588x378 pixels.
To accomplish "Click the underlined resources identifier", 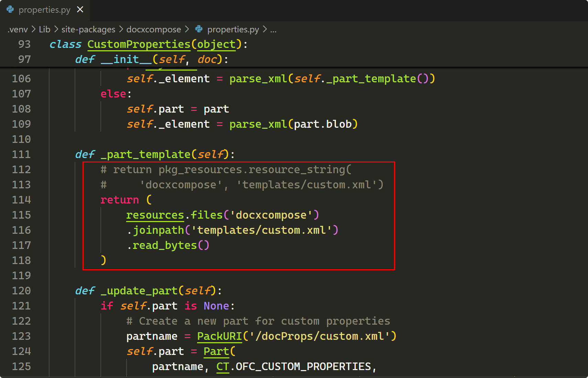I will coord(155,215).
